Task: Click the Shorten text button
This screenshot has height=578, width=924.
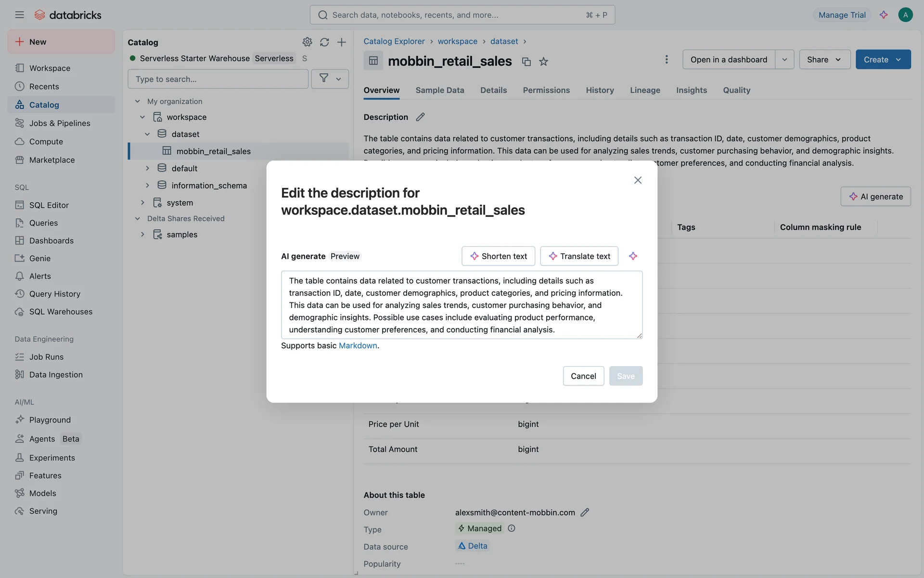Action: tap(498, 256)
